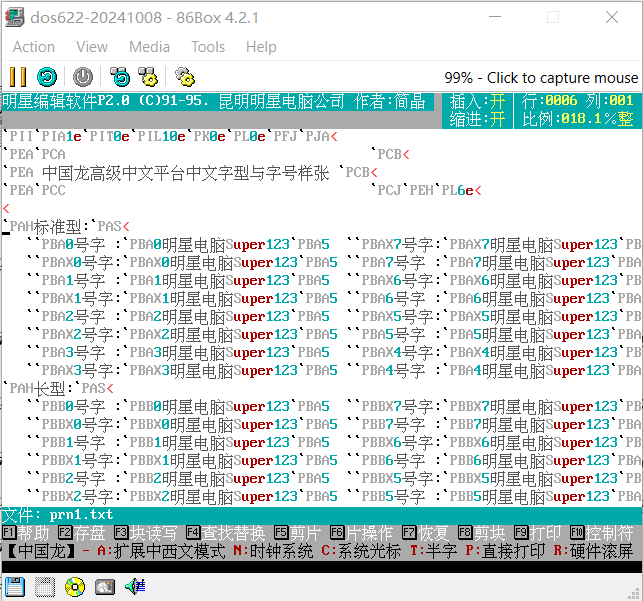Click the CD-ROM drive status icon
The width and height of the screenshot is (643, 601).
(x=75, y=587)
